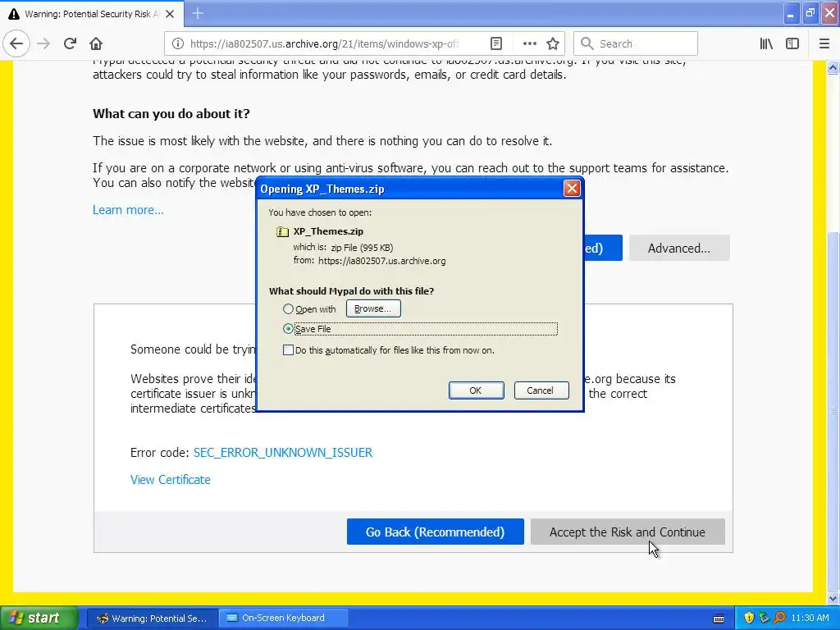Open the Windows start menu
Image resolution: width=840 pixels, height=630 pixels.
coord(39,619)
